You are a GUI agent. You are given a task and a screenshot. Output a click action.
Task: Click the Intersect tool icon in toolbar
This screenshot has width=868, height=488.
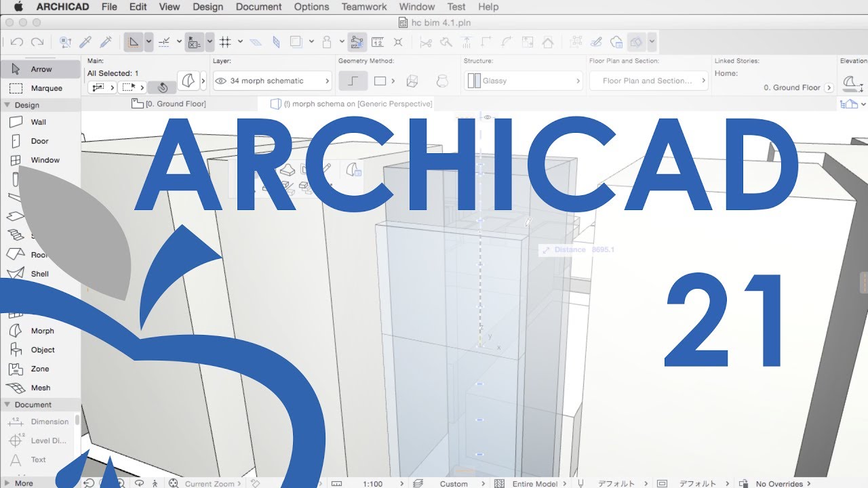[x=398, y=42]
